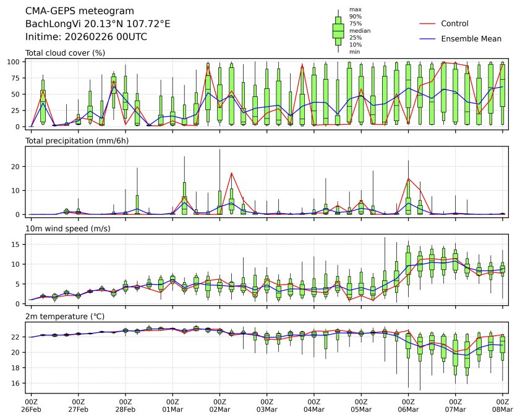Click the '00Z 08Mar' x-axis label
Screen dimensions: 520x420
point(503,406)
